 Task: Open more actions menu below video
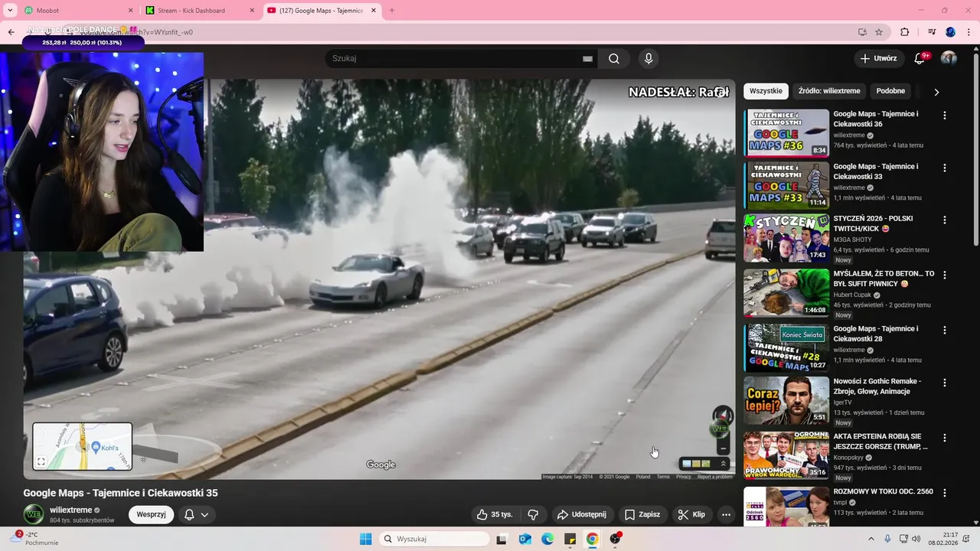click(726, 514)
